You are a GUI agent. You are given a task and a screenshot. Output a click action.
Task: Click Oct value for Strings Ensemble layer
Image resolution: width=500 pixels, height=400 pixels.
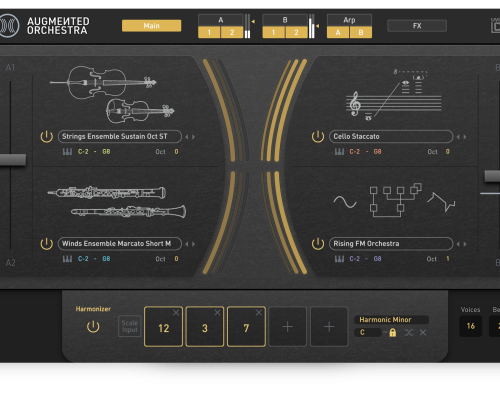coord(176,152)
